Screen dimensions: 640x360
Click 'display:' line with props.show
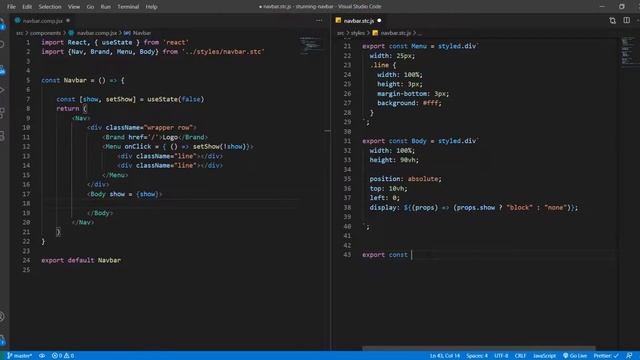point(473,207)
